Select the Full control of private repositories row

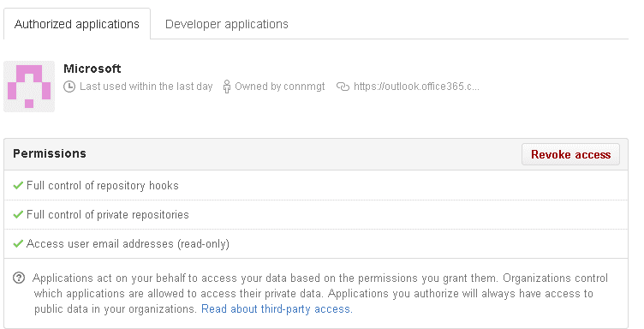(316, 215)
